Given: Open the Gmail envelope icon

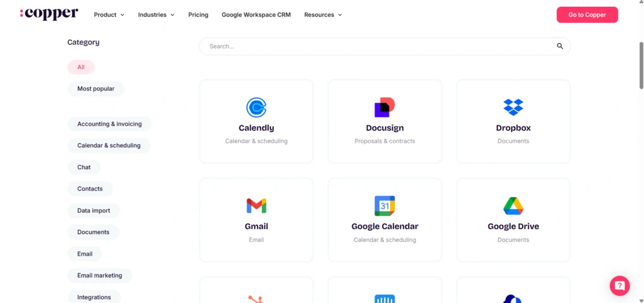Looking at the screenshot, I should coord(256,206).
